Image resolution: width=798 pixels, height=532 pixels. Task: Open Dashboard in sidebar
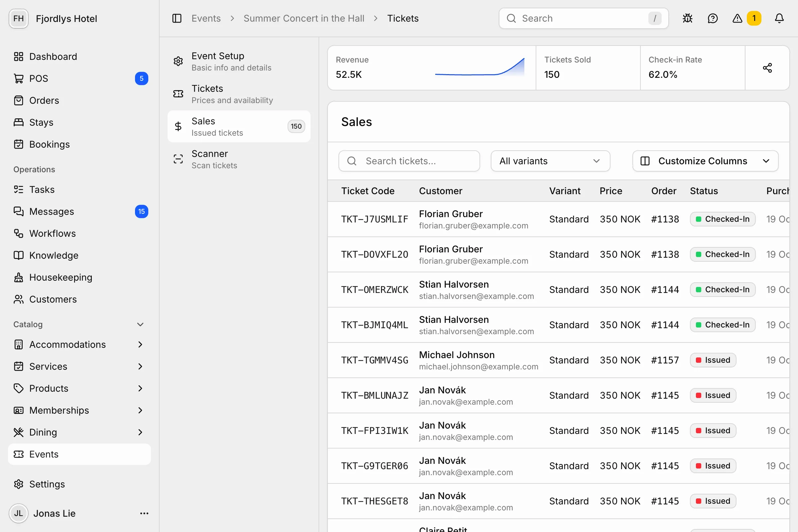[79, 56]
